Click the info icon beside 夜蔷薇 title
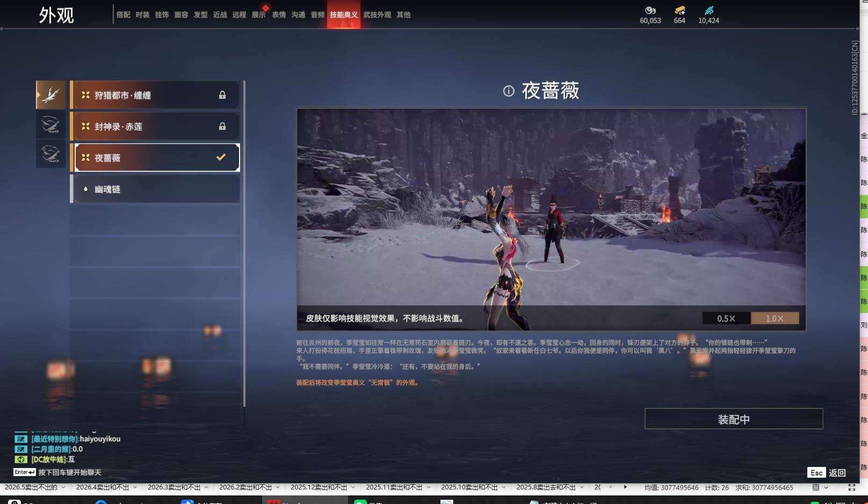Screen dimensions: 868x504 coord(509,91)
